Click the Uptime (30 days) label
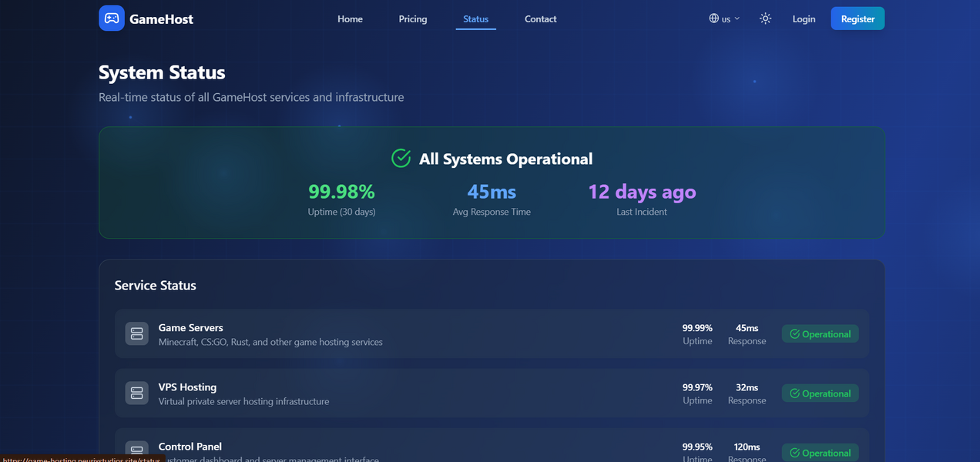 (341, 212)
